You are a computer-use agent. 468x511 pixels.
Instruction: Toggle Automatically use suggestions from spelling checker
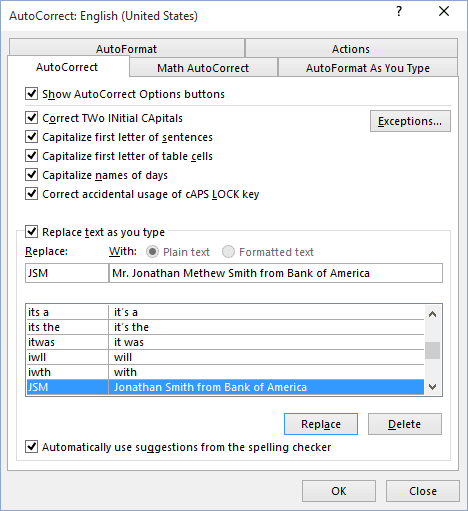tap(32, 447)
